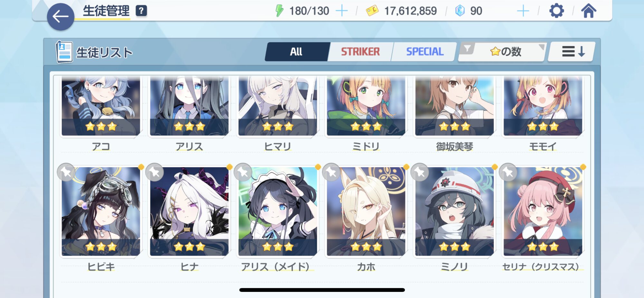Select the アリス（メイド）student portrait

278,212
